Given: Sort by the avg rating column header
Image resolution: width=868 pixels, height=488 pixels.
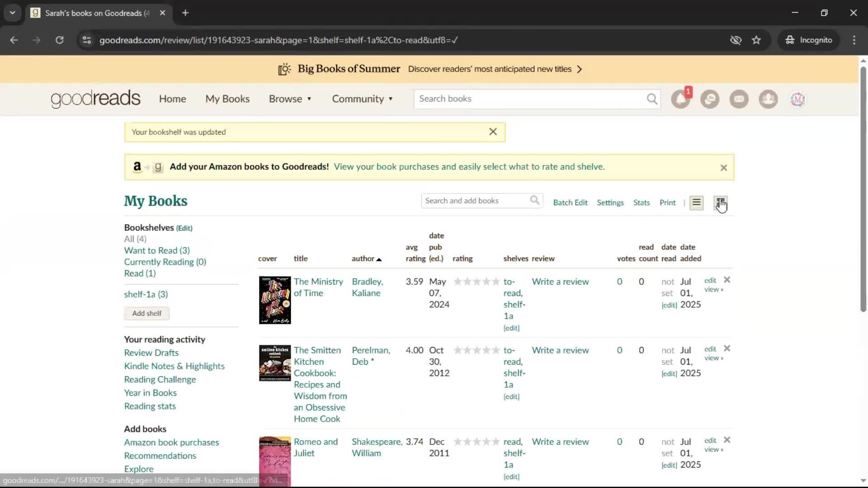Looking at the screenshot, I should coord(415,253).
